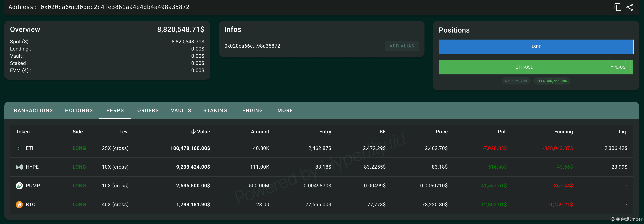Click the PUMP token icon
Image resolution: width=644 pixels, height=224 pixels.
pos(19,186)
